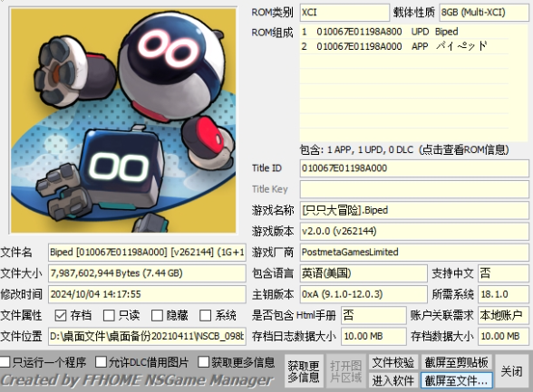533x392 pixels.
Task: Click the ROM类别 XCI field
Action: point(344,13)
